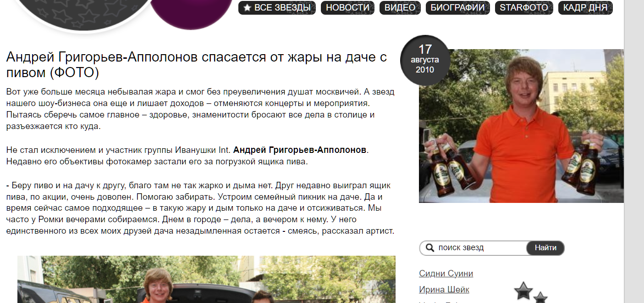Open the photo of man in orange shirt

pos(521,126)
